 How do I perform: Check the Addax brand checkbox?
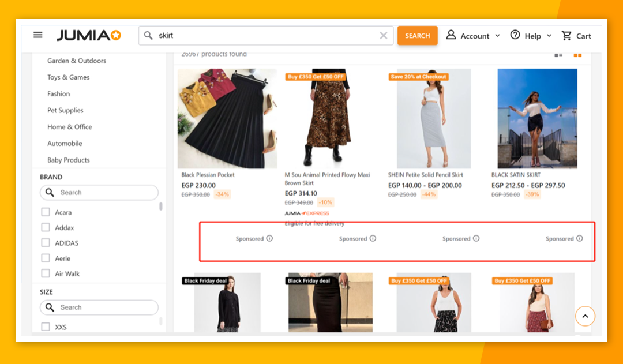[46, 227]
